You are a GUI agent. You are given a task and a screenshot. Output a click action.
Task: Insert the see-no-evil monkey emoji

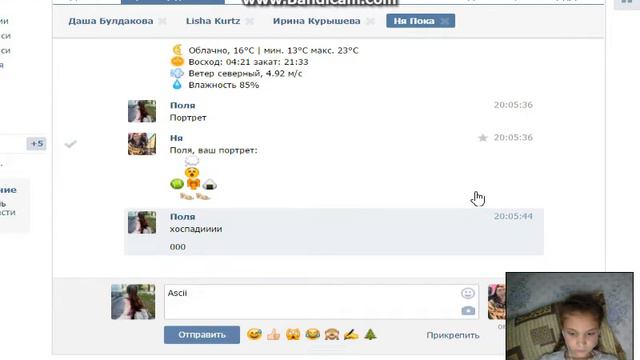point(331,335)
